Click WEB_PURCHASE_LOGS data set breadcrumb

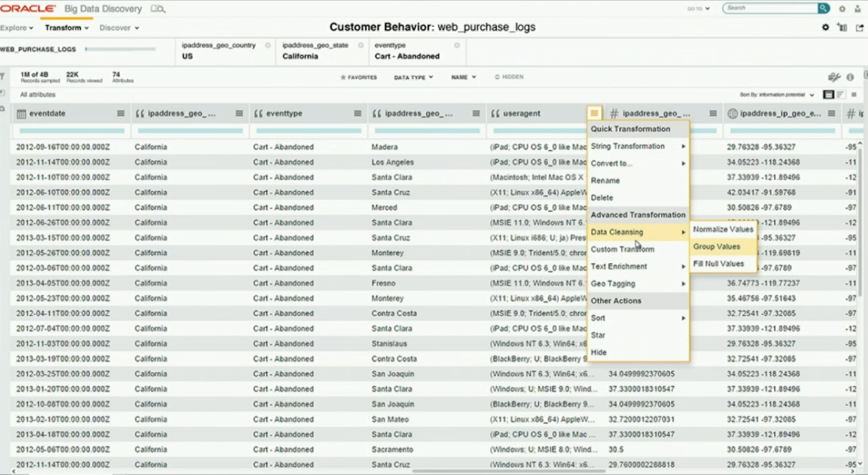[x=38, y=49]
